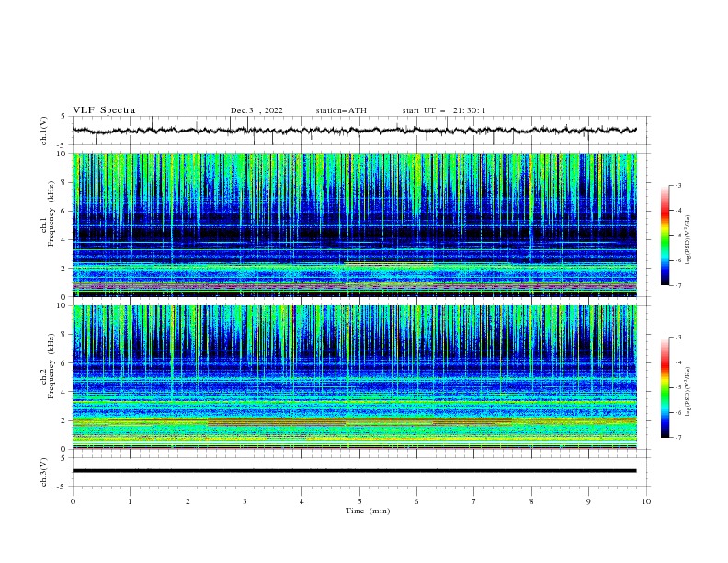Click the "2" kHz tick on the ch.2 frequency axis
The image size is (728, 563).
coord(65,420)
